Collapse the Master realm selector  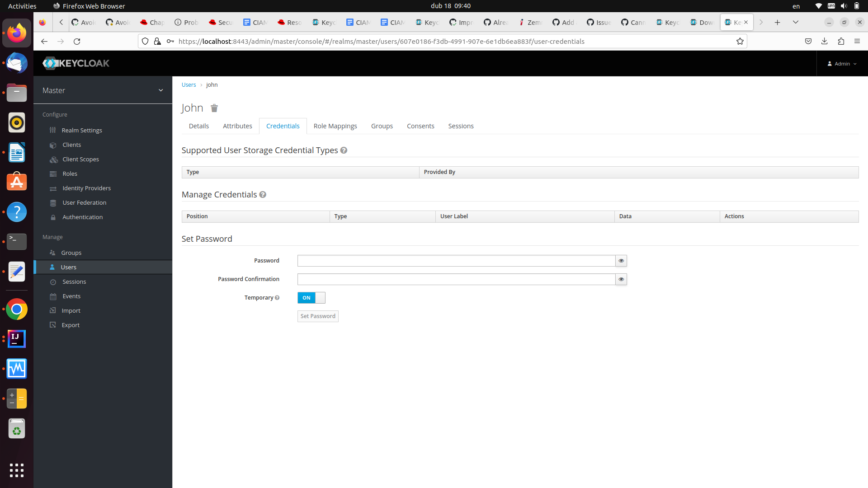coord(161,90)
